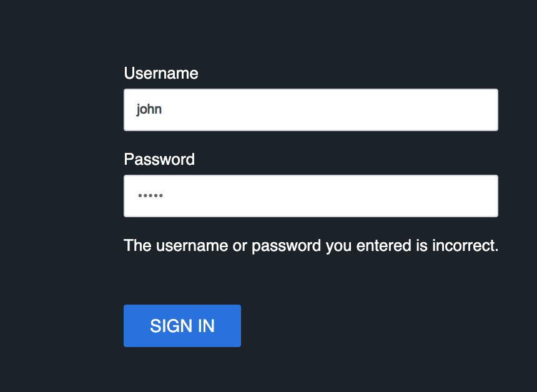Click the masked password dots
The width and height of the screenshot is (537, 392).
[x=150, y=196]
